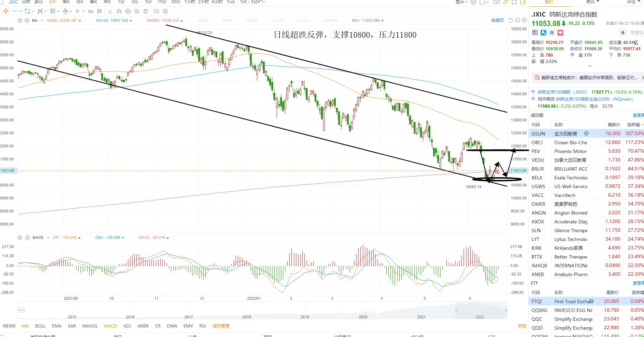Click the 前复权 adjustment link
The image size is (644, 337).
click(498, 20)
